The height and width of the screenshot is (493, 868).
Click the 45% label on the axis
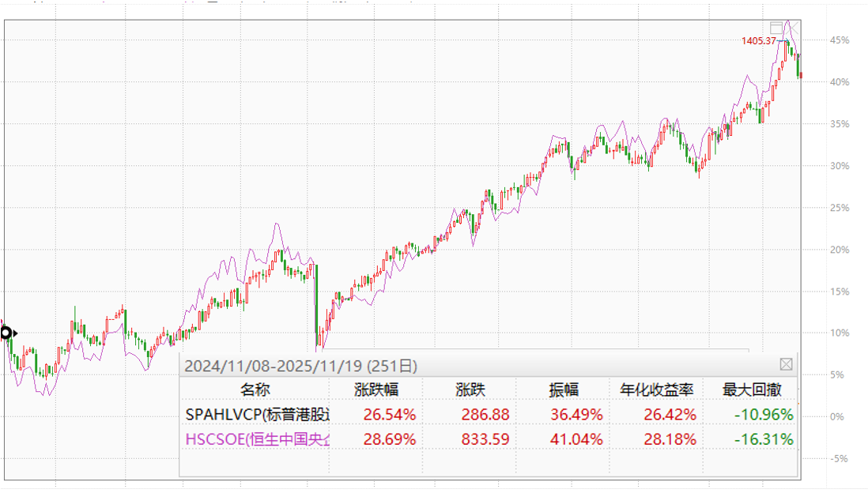[x=840, y=40]
